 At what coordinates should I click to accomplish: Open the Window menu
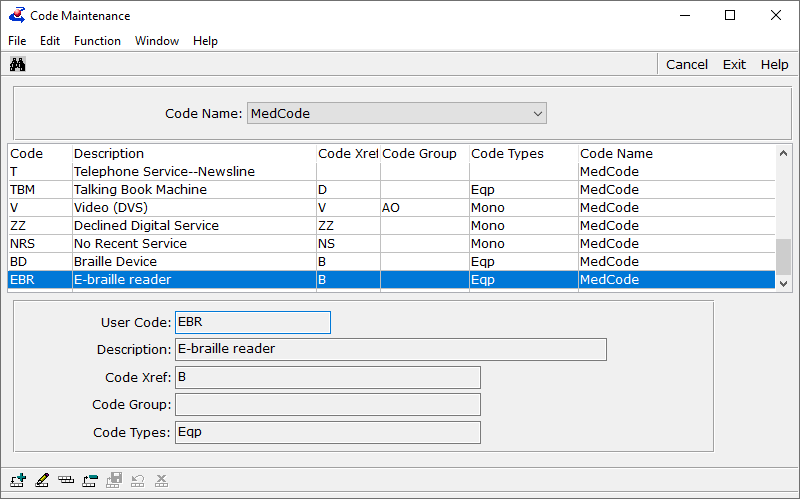[157, 41]
